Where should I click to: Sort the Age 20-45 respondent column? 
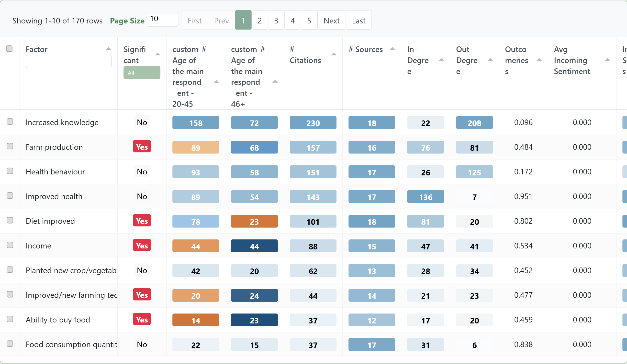click(216, 82)
